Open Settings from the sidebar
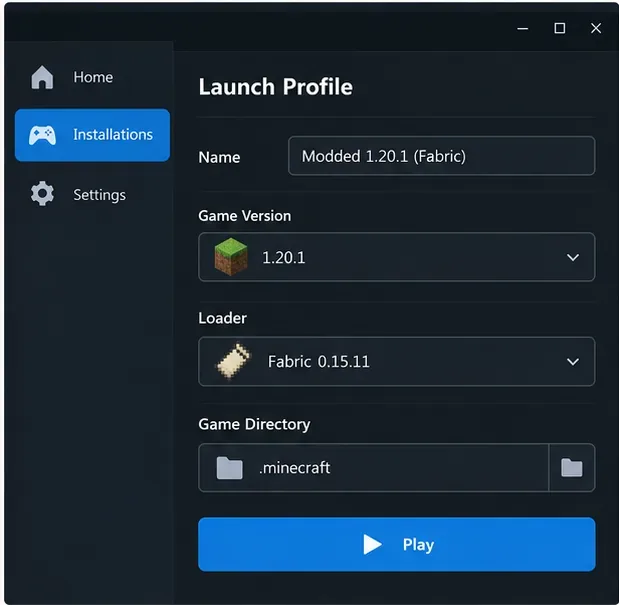 tap(92, 195)
